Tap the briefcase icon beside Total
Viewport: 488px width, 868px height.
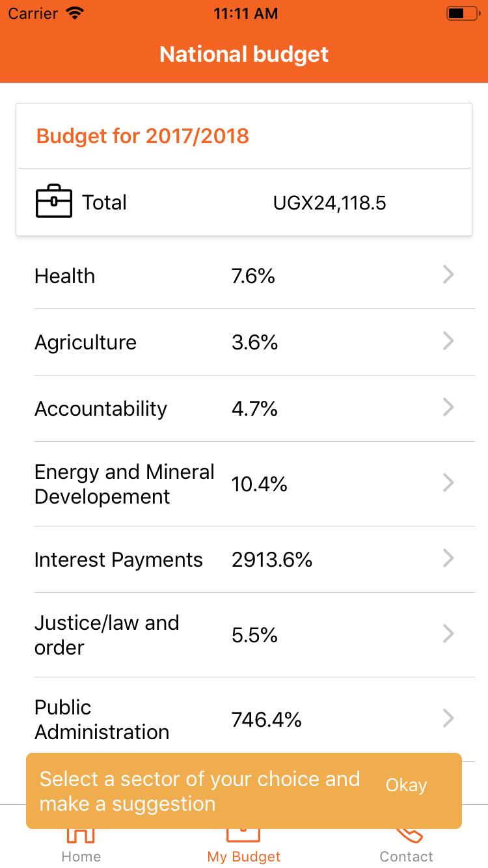click(53, 202)
